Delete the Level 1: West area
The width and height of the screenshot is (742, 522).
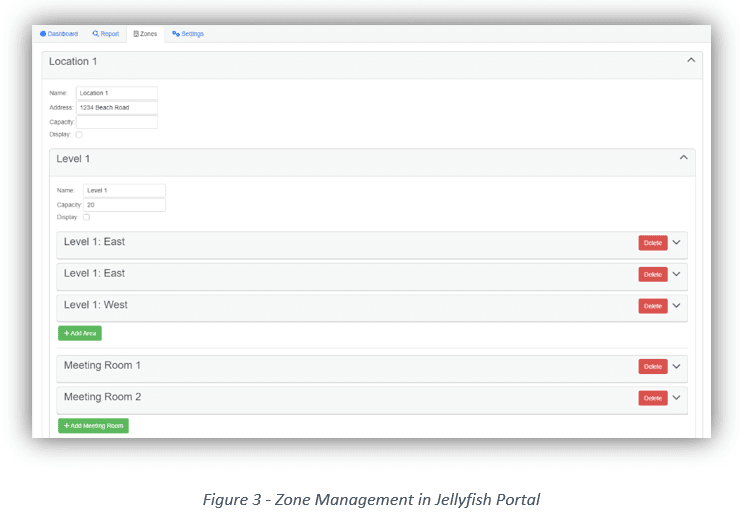click(x=652, y=306)
